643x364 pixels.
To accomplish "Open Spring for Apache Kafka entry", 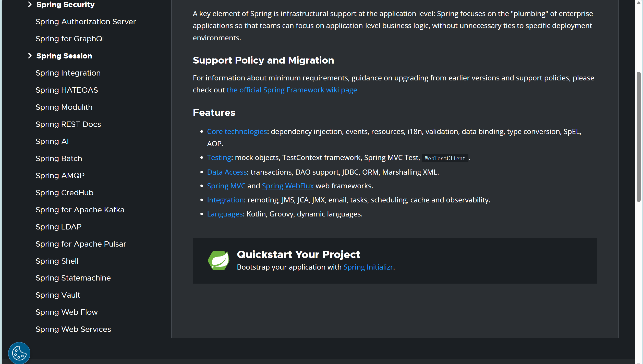I will pyautogui.click(x=80, y=210).
